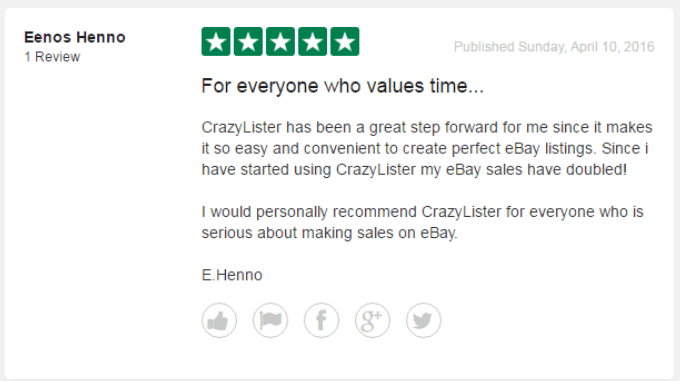Click the paragraph starting 'I would personally recommend'
This screenshot has width=680, height=381.
(422, 222)
